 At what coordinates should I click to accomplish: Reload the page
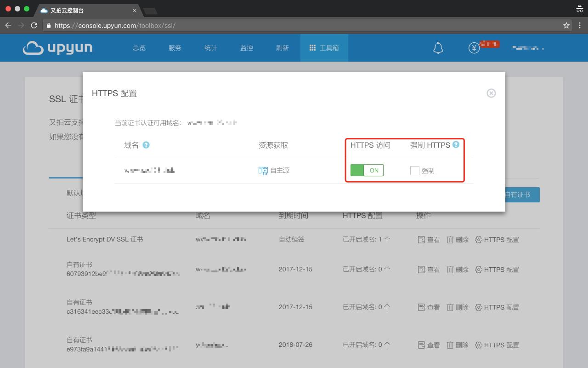pos(34,25)
